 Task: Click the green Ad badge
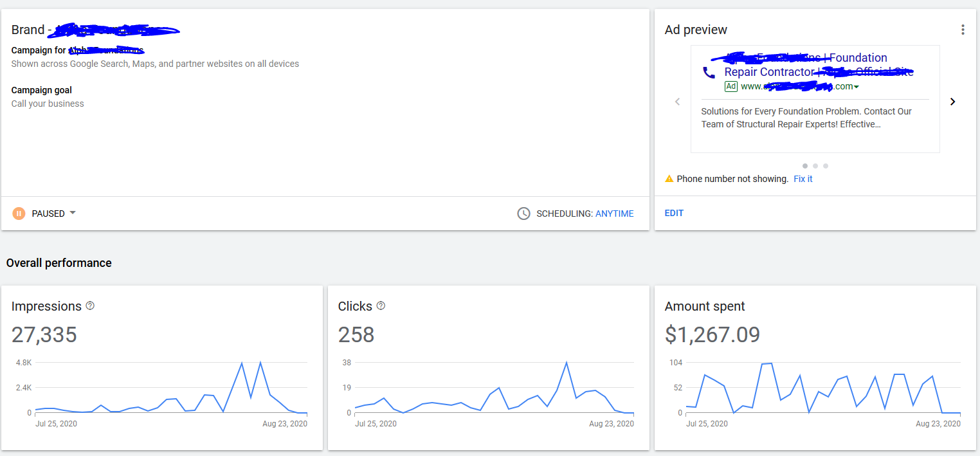[730, 86]
